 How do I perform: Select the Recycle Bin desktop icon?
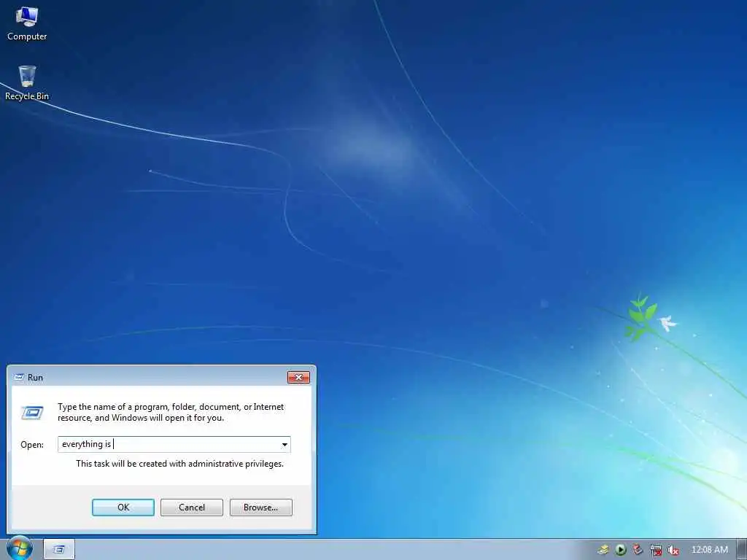click(27, 83)
